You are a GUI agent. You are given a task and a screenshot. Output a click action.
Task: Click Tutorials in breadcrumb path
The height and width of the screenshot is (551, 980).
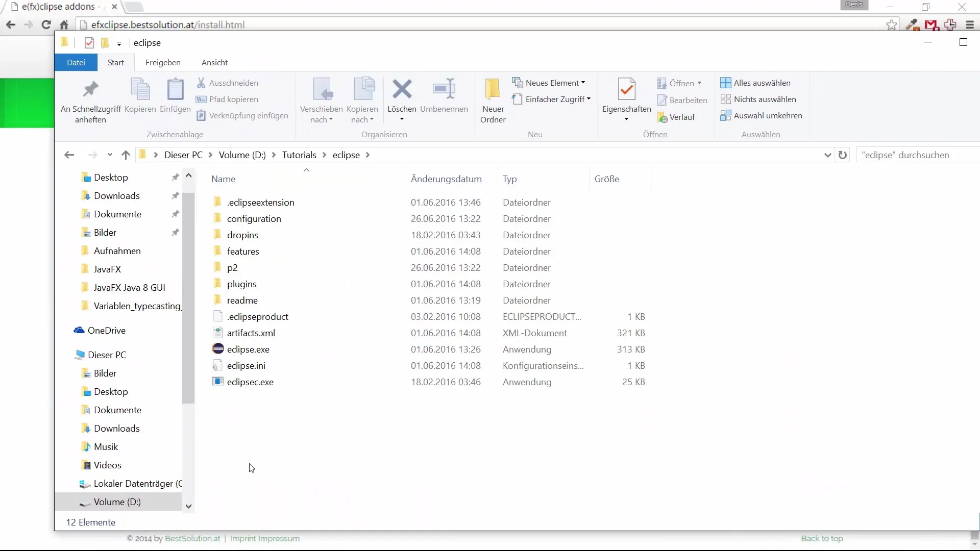(299, 155)
